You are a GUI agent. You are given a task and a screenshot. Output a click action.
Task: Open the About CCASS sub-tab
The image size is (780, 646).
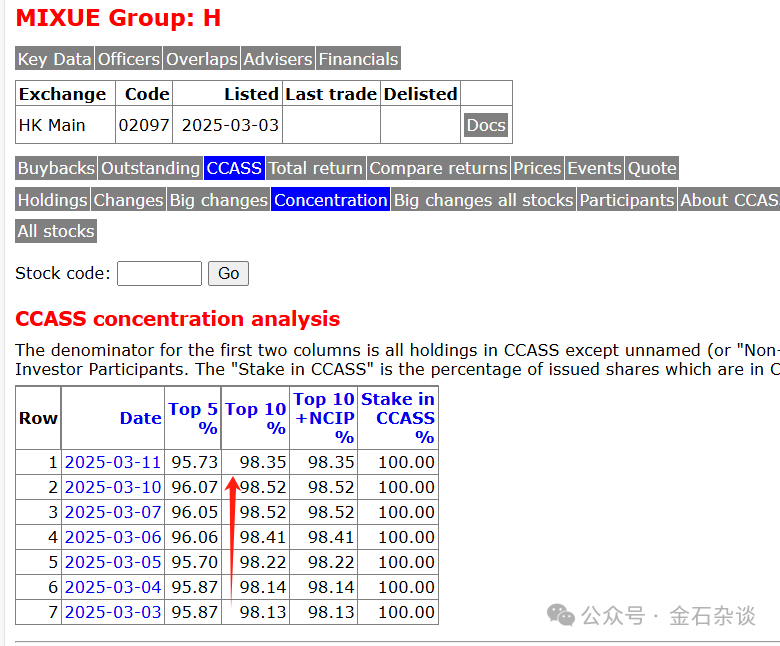729,200
